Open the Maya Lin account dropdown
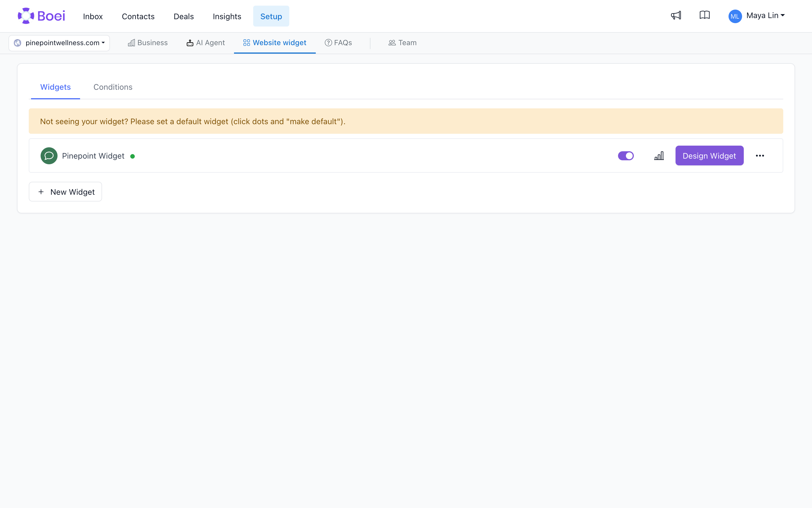This screenshot has width=812, height=508. point(765,16)
